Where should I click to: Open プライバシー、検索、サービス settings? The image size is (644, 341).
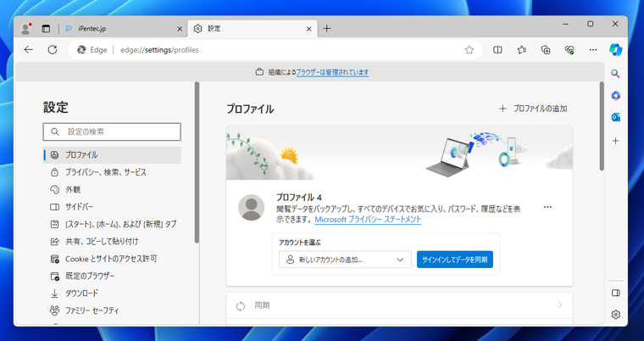(x=112, y=172)
